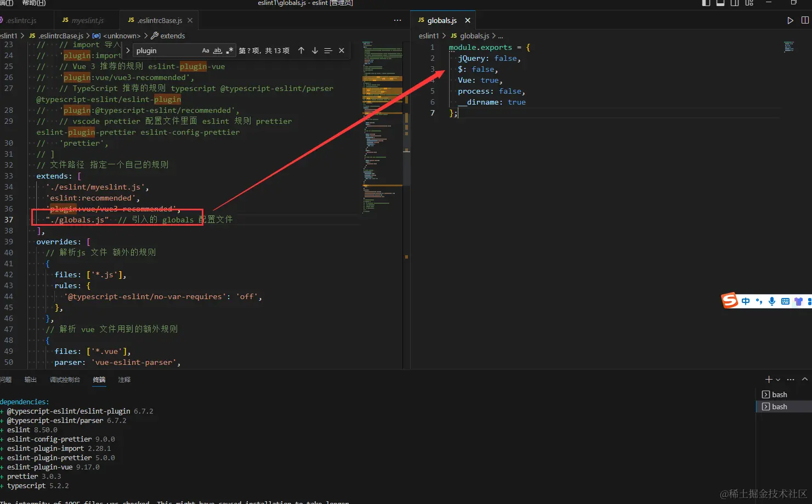The height and width of the screenshot is (504, 812).
Task: Open the 注释 panel tab
Action: 124,380
